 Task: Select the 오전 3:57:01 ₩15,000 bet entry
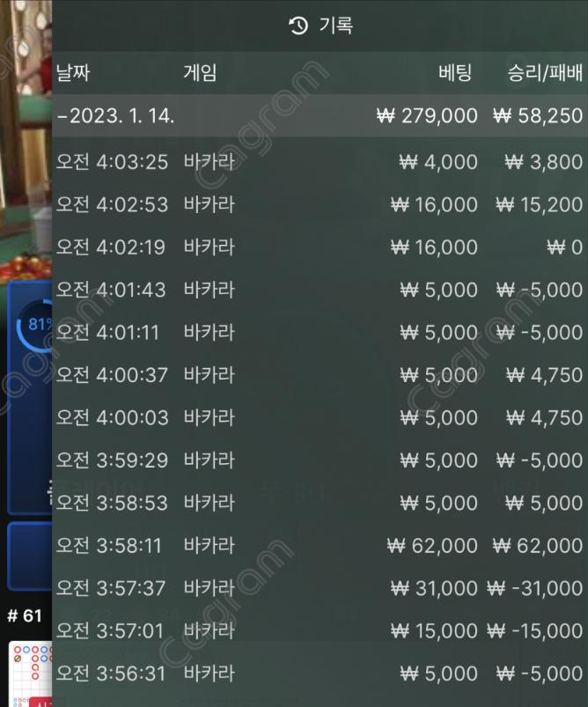320,630
